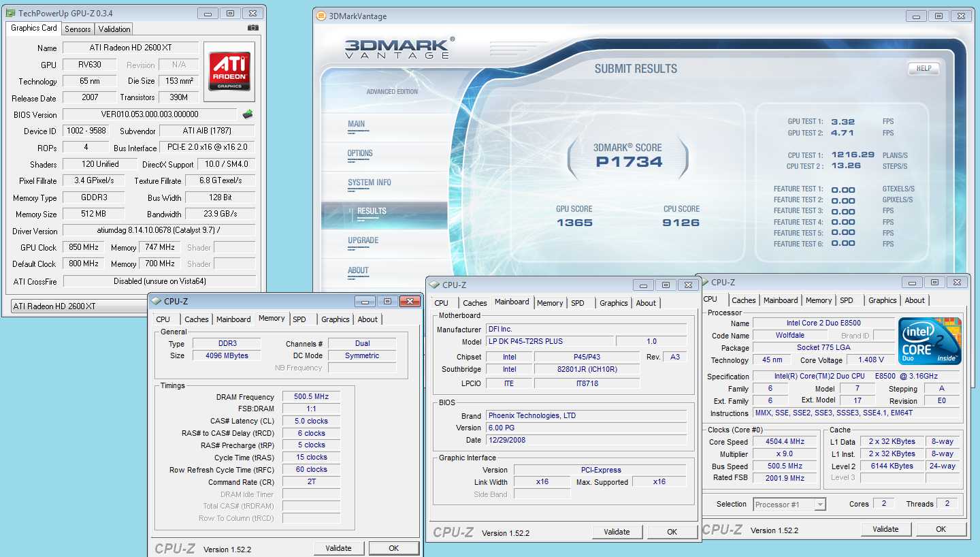Click the GPU score value 1365
Screen dimensions: 980x557
click(x=574, y=223)
